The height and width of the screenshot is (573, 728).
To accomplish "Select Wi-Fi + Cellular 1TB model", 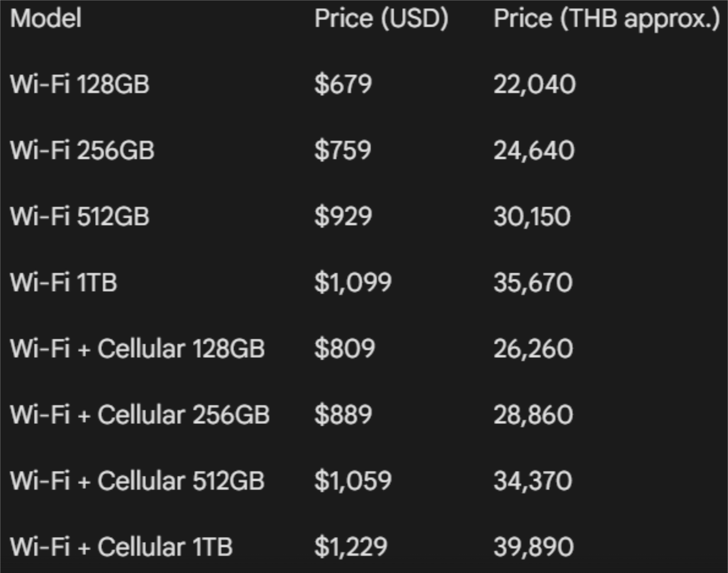I will pos(121,547).
